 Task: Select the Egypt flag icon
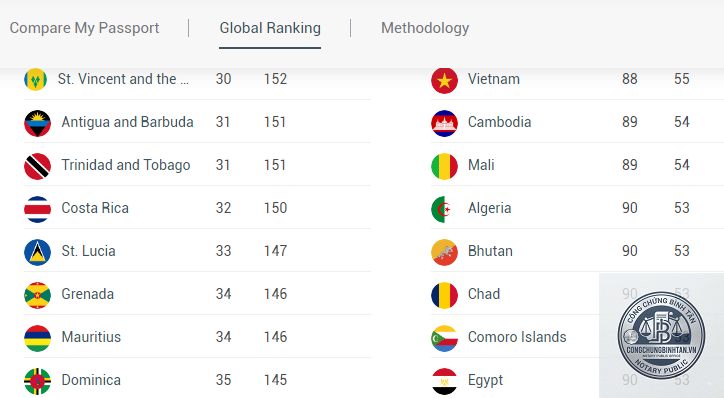pyautogui.click(x=444, y=381)
